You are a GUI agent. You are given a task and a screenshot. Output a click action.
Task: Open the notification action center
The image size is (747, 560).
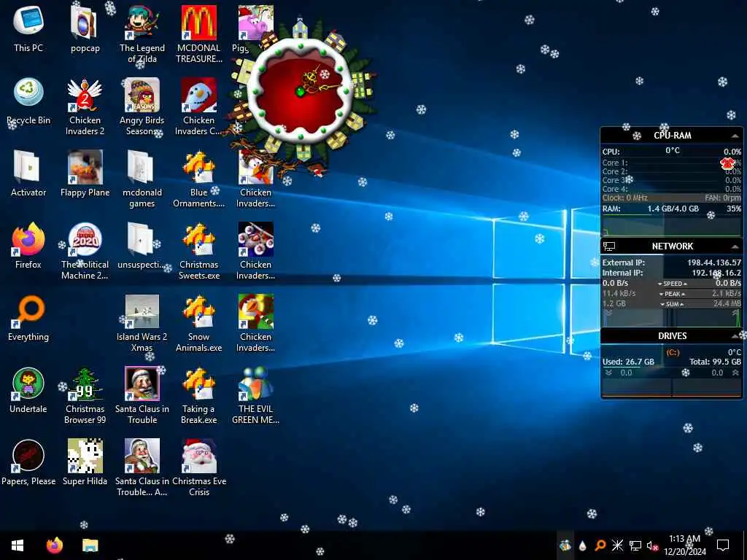pyautogui.click(x=723, y=545)
